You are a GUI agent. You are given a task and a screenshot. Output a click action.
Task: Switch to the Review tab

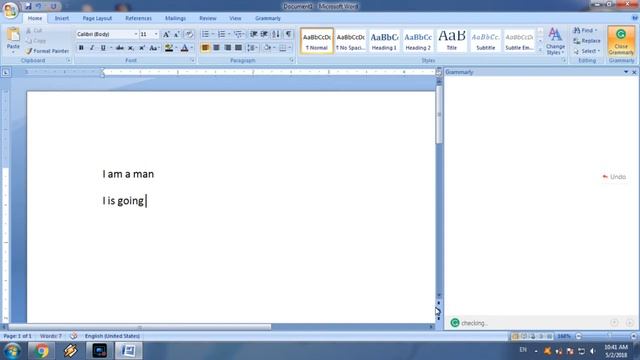pos(208,18)
